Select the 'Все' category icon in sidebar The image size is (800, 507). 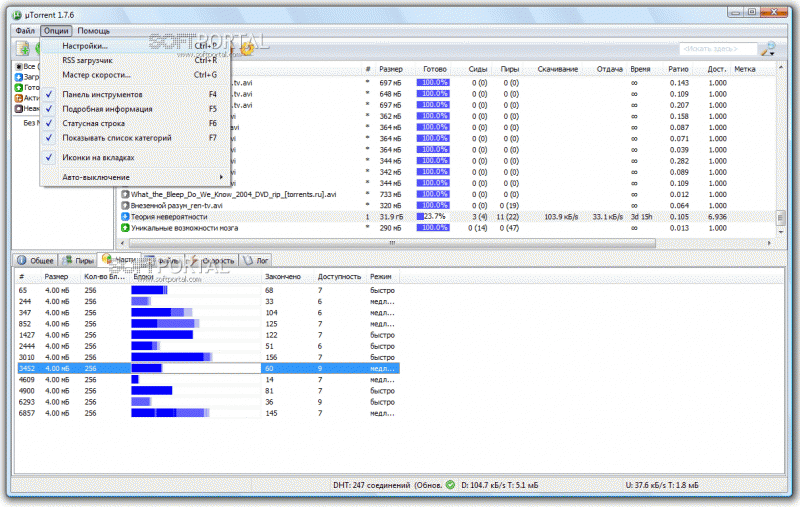[x=19, y=67]
